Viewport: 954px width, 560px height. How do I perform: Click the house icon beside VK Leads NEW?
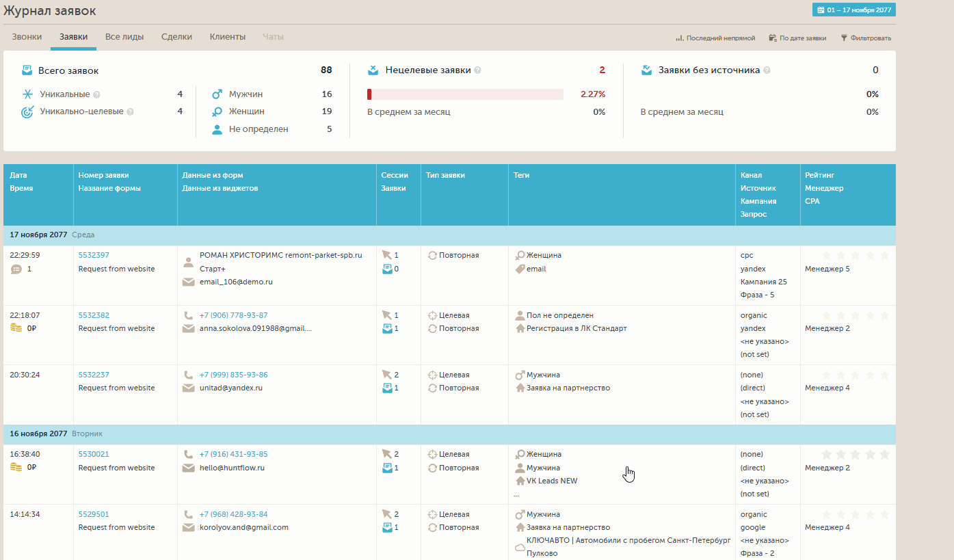pyautogui.click(x=520, y=481)
